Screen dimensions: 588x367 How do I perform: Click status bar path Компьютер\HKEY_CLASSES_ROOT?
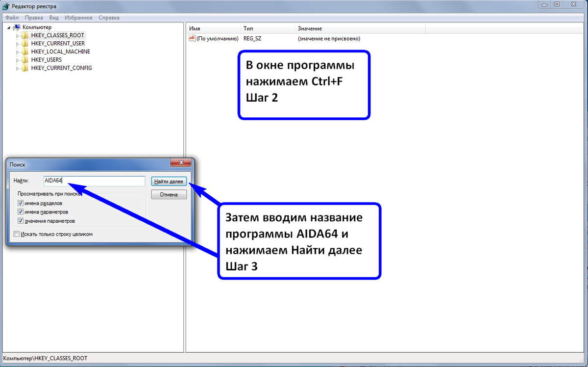pyautogui.click(x=45, y=358)
